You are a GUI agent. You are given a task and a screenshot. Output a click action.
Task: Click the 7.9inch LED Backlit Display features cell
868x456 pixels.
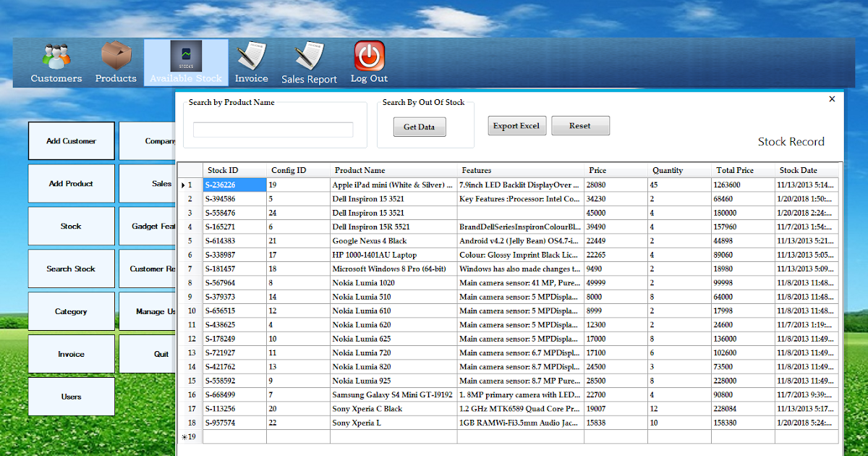click(x=521, y=185)
